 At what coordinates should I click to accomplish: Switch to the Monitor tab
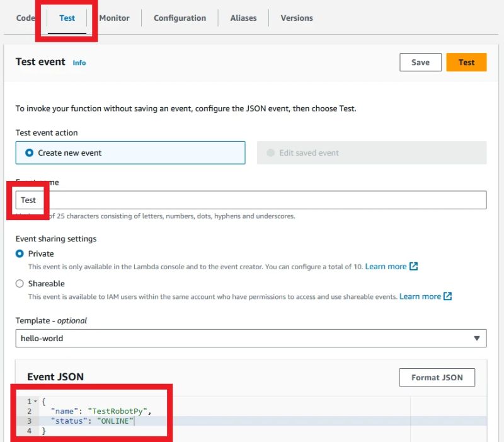pos(114,18)
